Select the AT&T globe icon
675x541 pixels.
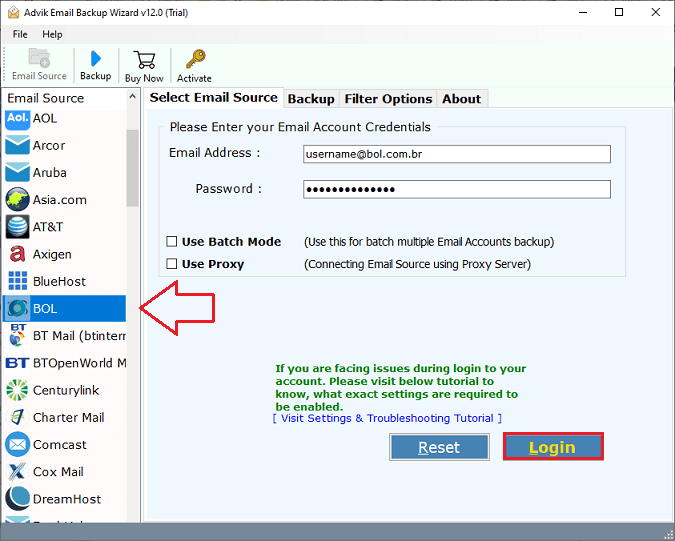click(17, 226)
